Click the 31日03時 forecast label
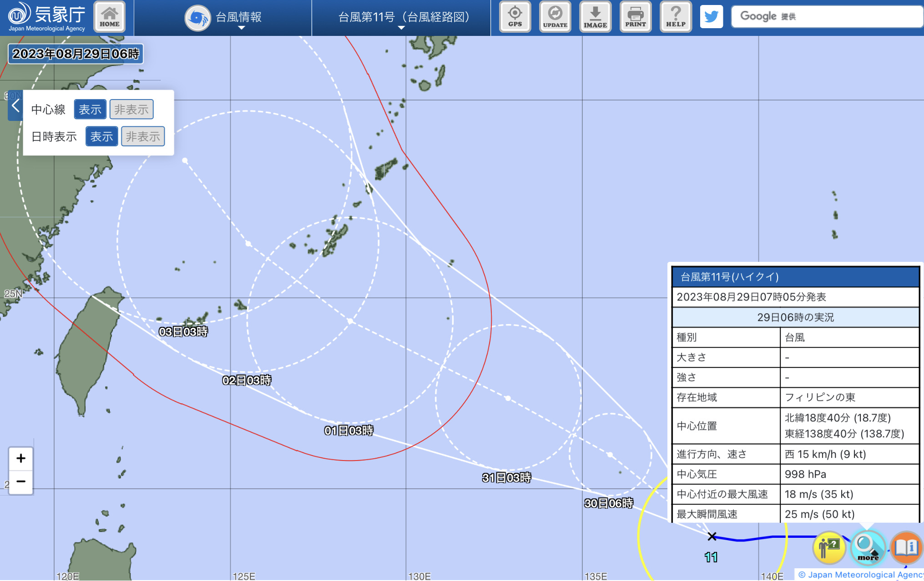 pos(507,478)
